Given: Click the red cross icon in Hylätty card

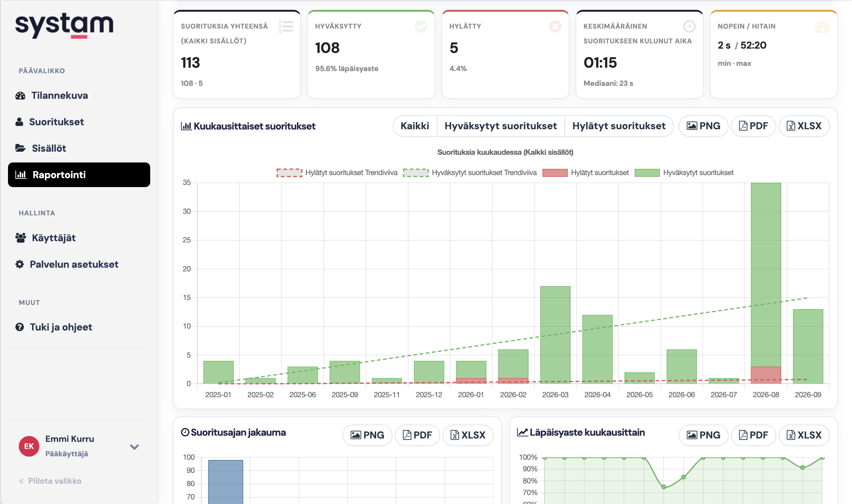Looking at the screenshot, I should pyautogui.click(x=555, y=26).
